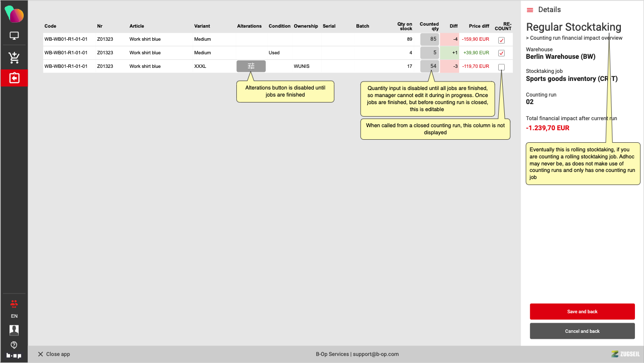Uncheck re-count for the 89 stock row

point(501,40)
